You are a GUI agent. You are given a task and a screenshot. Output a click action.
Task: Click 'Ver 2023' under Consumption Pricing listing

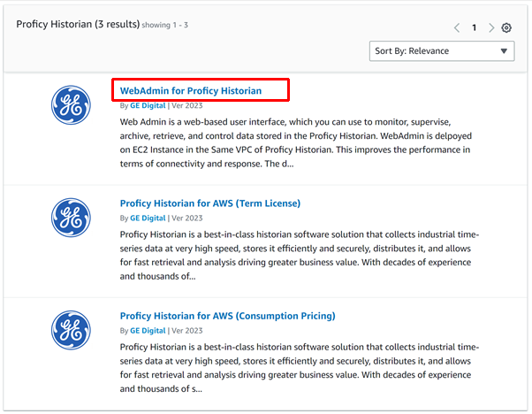[x=187, y=331]
